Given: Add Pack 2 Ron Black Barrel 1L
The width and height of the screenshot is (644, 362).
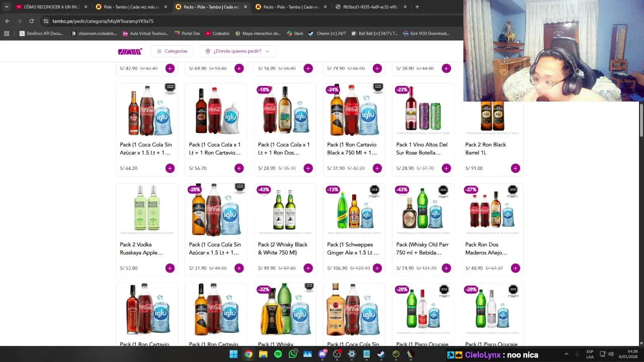Looking at the screenshot, I should pyautogui.click(x=515, y=168).
